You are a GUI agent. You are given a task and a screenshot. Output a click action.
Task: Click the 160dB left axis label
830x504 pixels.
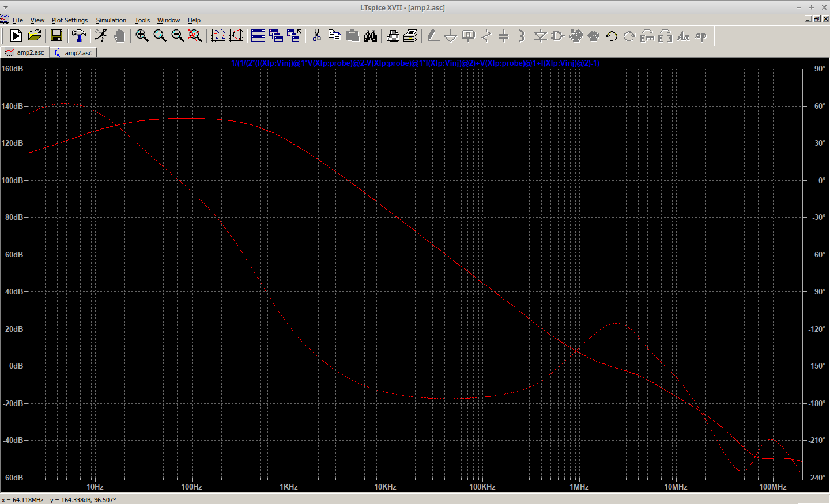pos(12,69)
